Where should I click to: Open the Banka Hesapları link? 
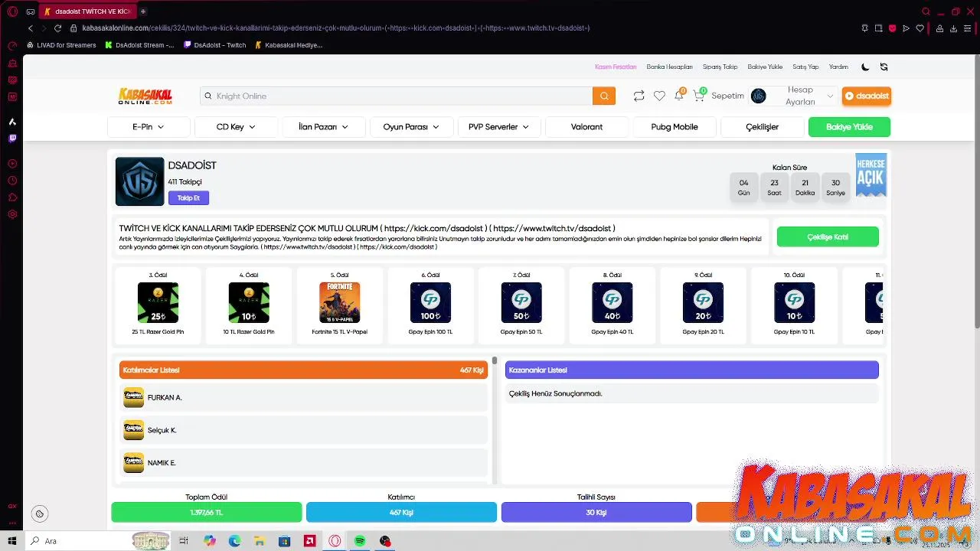(669, 67)
